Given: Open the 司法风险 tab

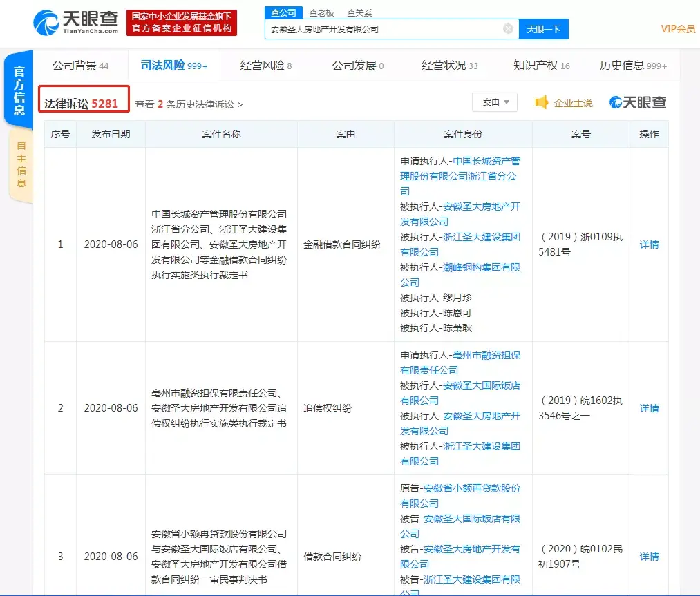Looking at the screenshot, I should coord(173,66).
